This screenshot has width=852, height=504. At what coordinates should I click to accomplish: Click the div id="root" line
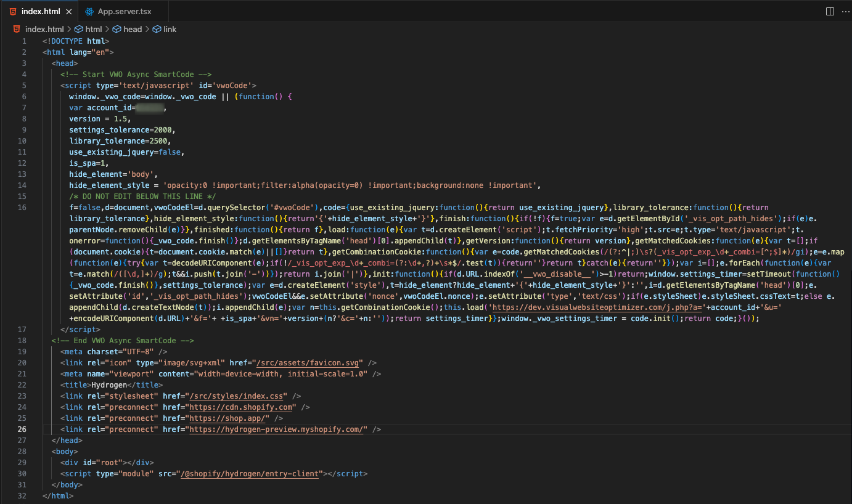pos(107,463)
